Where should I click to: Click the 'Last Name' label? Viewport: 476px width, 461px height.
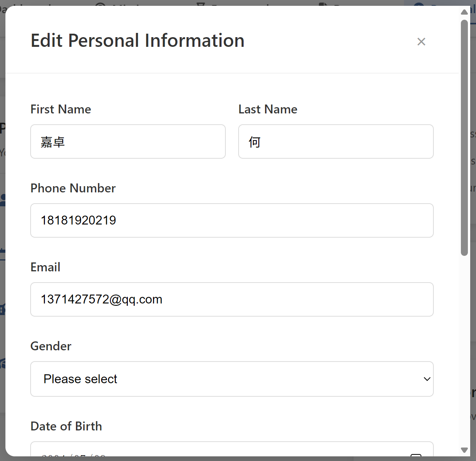click(x=268, y=109)
